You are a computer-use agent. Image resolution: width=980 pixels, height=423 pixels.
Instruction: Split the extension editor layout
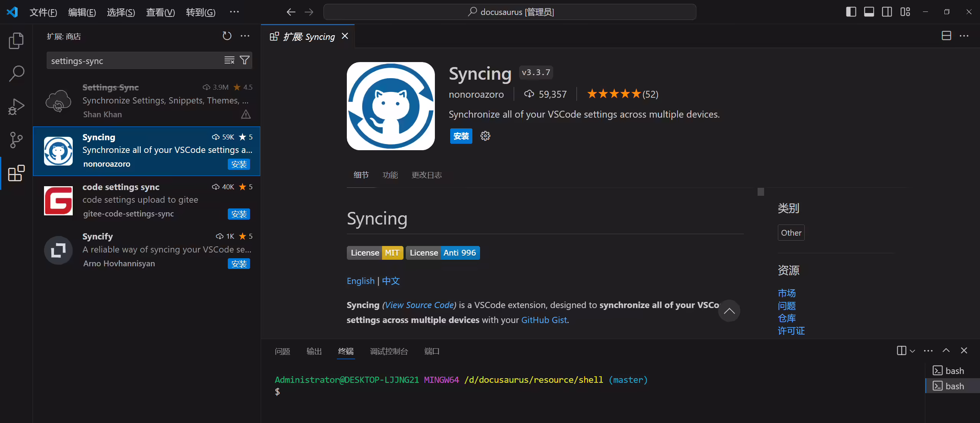pyautogui.click(x=946, y=36)
